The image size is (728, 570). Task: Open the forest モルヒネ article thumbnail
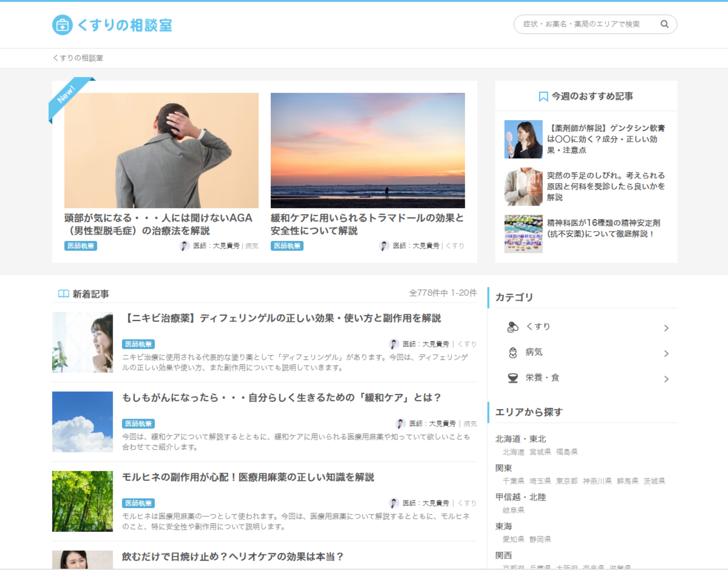pyautogui.click(x=82, y=501)
